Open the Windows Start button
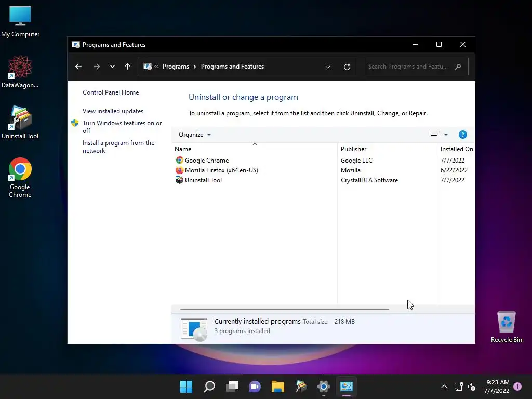532x399 pixels. pyautogui.click(x=186, y=387)
